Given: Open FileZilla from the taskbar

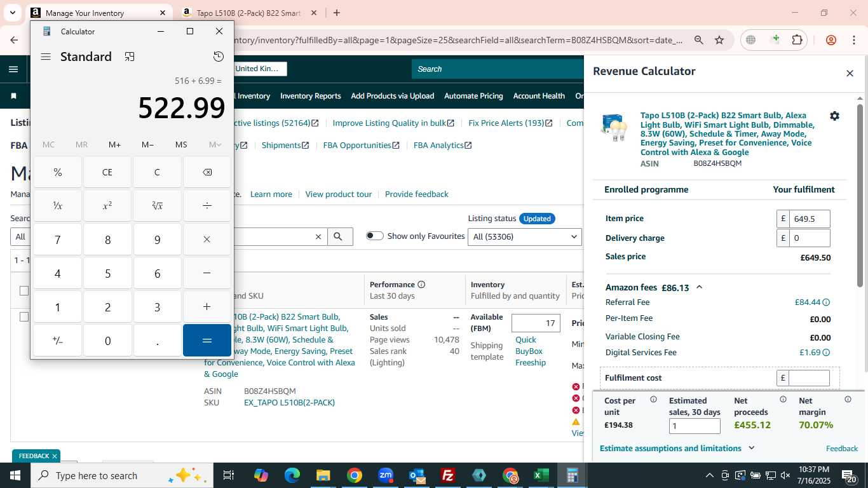Looking at the screenshot, I should 448,475.
